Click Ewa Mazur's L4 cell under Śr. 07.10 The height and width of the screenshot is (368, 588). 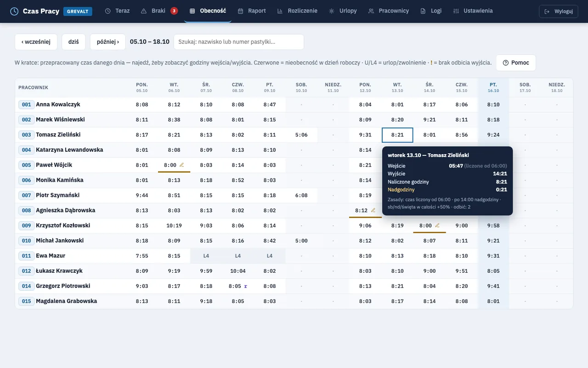(206, 256)
